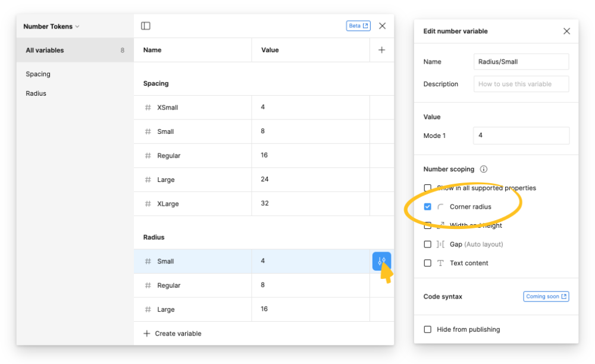Enable Hide from publishing checkbox
The image size is (595, 364).
427,330
